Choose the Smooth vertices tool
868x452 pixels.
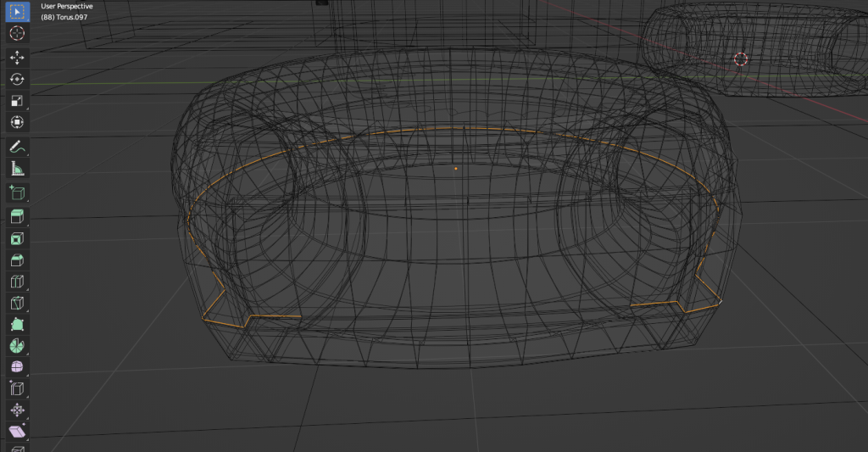pyautogui.click(x=17, y=367)
